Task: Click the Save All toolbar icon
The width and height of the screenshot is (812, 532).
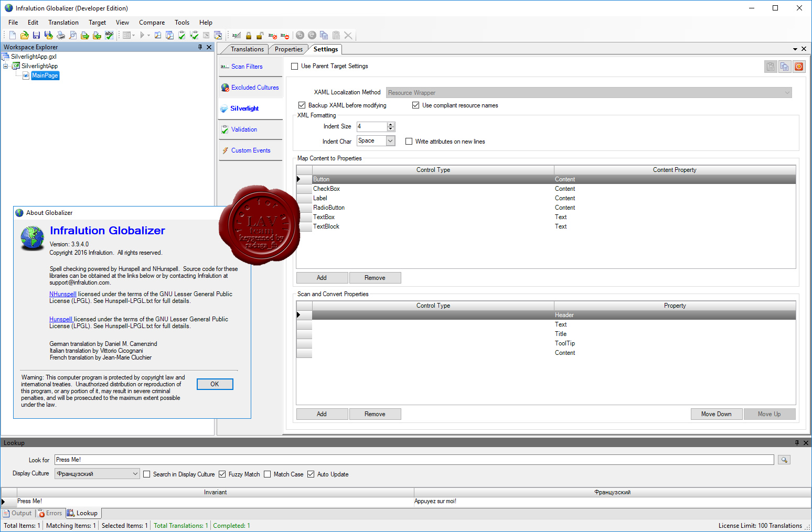Action: pyautogui.click(x=49, y=35)
